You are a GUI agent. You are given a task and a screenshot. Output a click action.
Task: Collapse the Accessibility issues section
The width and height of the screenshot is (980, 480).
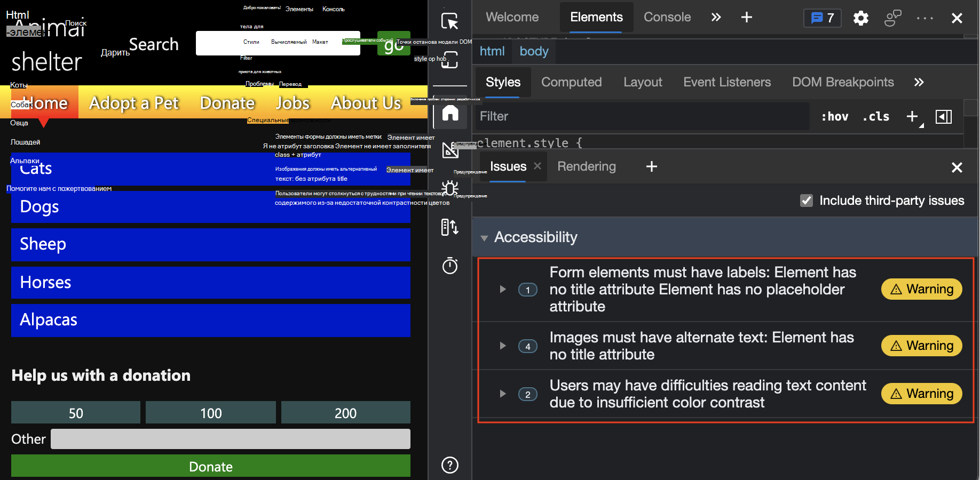pyautogui.click(x=484, y=238)
